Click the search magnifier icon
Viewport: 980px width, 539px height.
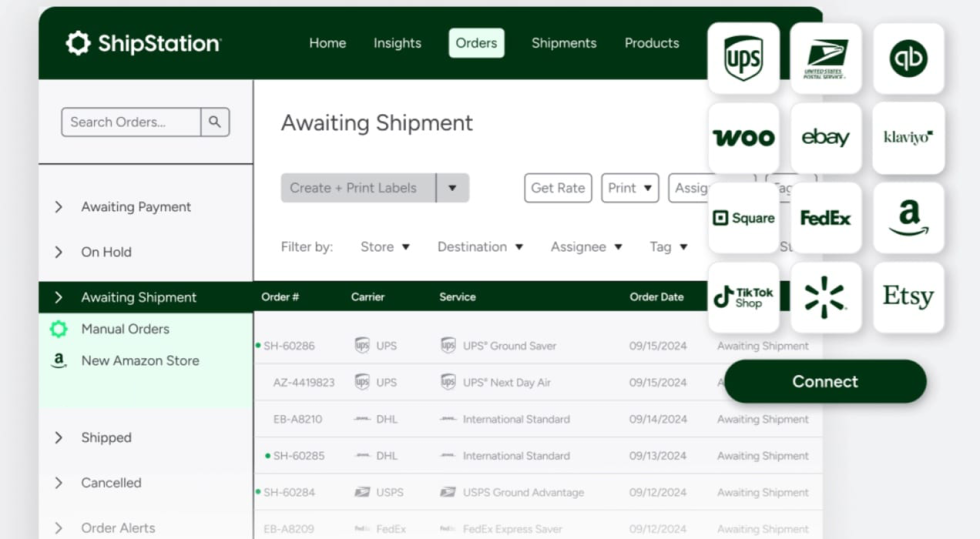[x=215, y=122]
